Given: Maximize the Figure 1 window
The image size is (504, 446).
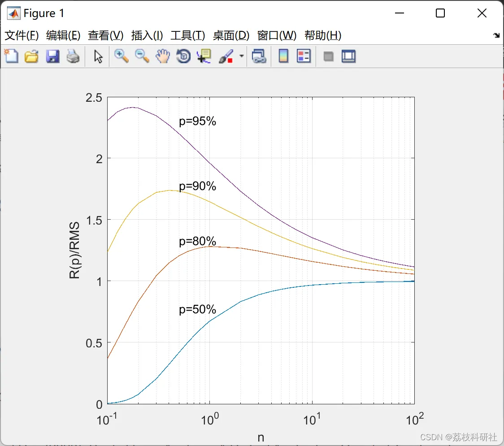Looking at the screenshot, I should click(440, 13).
